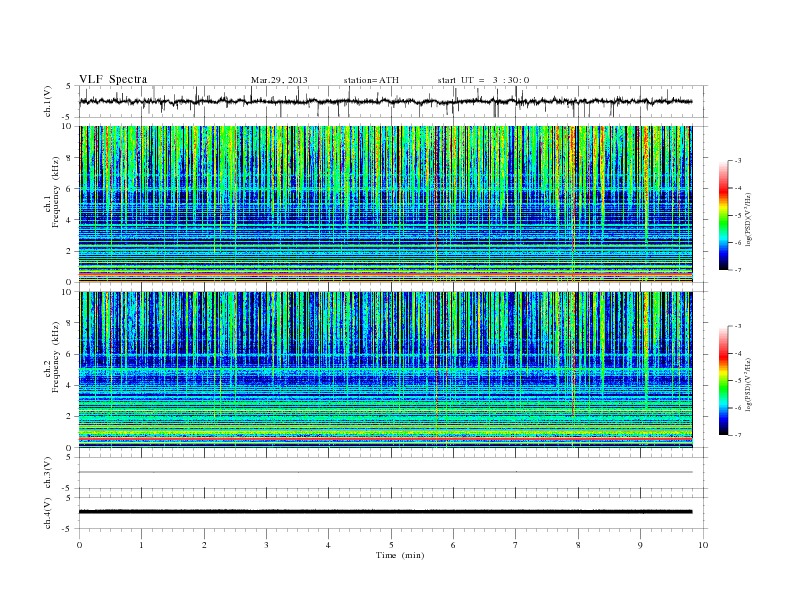Click the color bar beside ch.1 spectrogram
The width and height of the screenshot is (792, 612).
(724, 215)
